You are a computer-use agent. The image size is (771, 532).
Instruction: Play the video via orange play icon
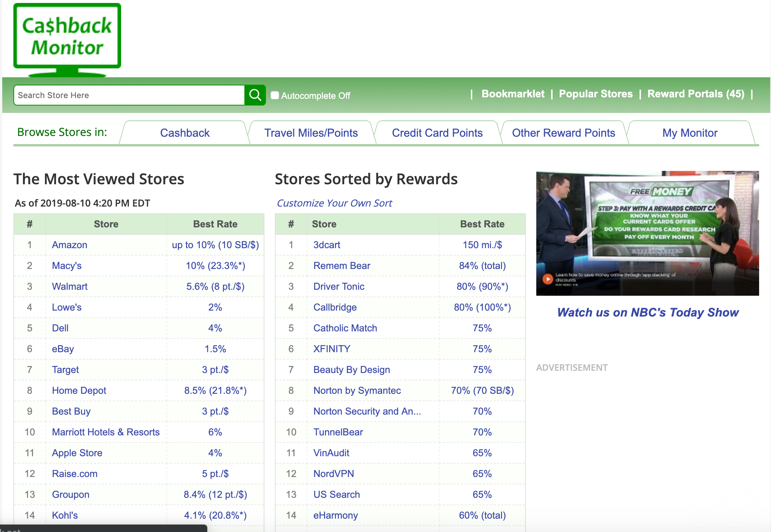tap(548, 279)
